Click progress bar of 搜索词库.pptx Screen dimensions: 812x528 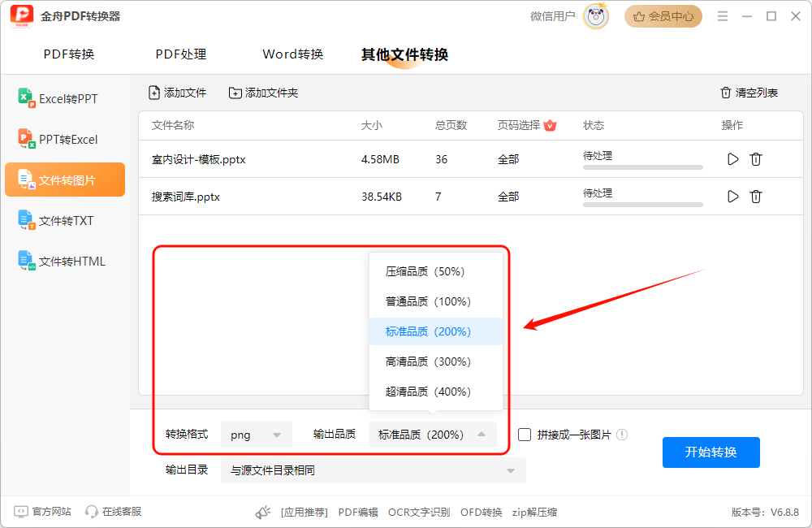[x=642, y=205]
